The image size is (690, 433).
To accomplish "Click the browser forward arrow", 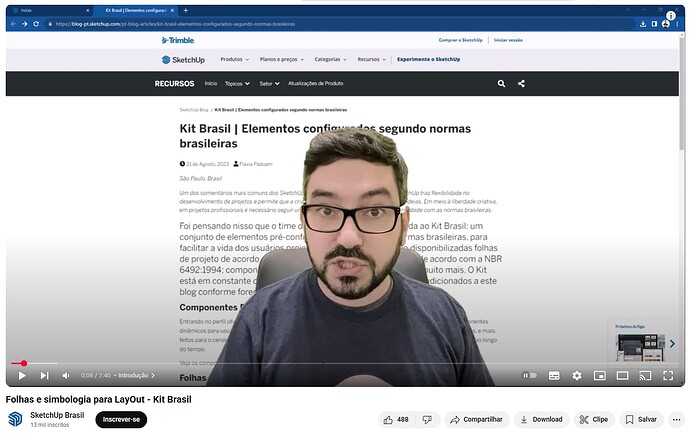I will click(x=25, y=24).
